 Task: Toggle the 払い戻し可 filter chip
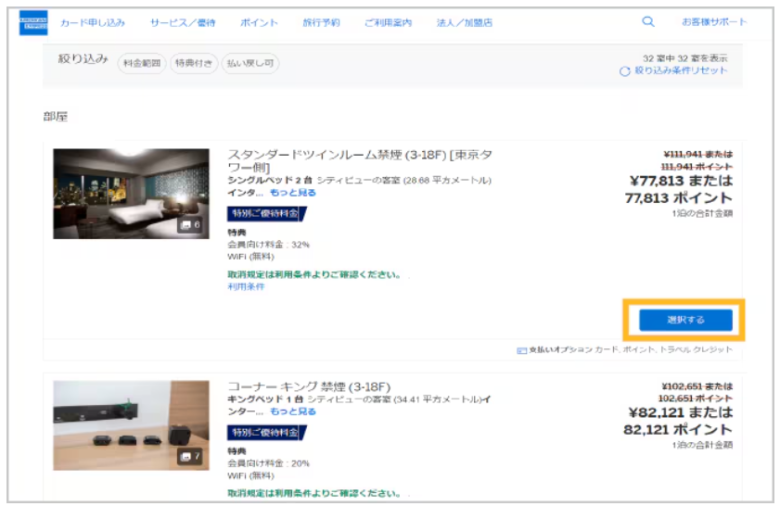250,63
